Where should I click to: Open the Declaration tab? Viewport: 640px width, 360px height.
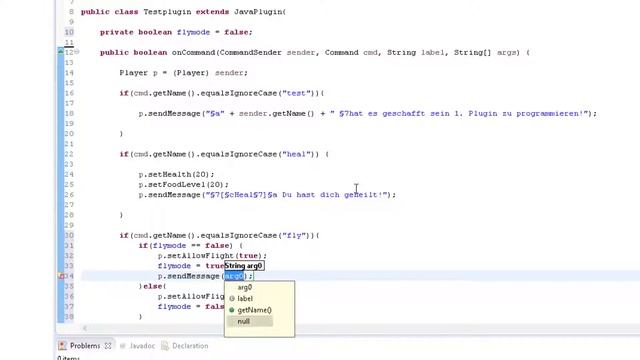pos(190,346)
